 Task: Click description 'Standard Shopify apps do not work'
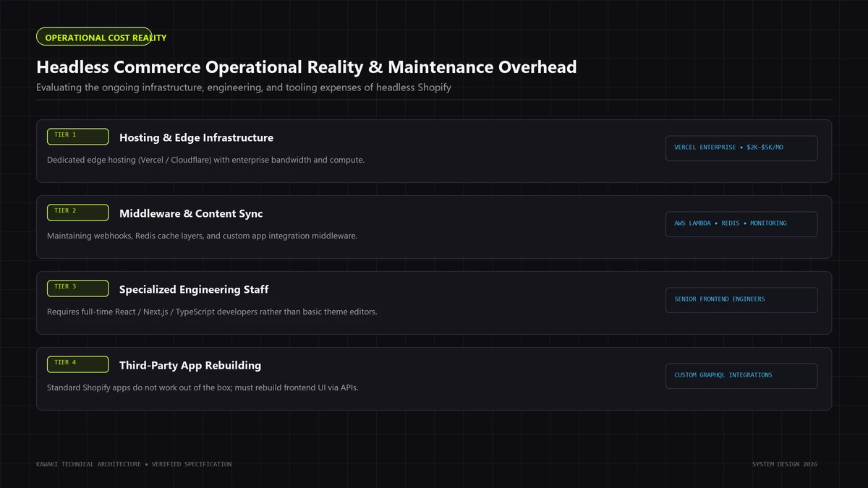[x=203, y=388]
